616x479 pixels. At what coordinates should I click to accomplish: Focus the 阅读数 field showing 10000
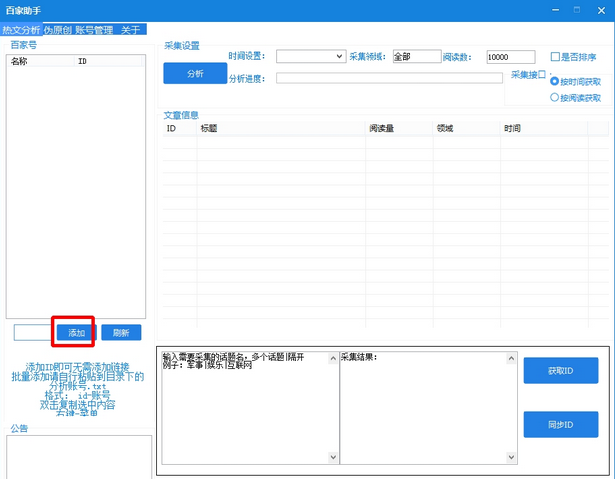[511, 57]
